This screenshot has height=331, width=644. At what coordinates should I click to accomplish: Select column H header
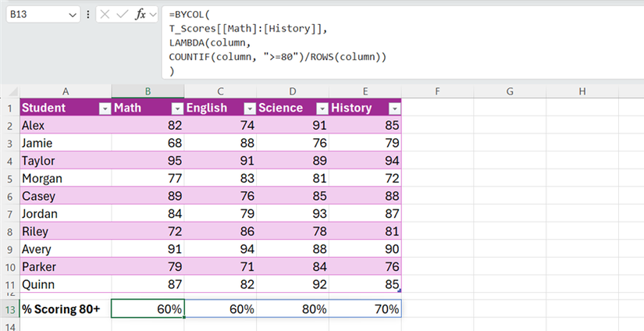[x=582, y=91]
